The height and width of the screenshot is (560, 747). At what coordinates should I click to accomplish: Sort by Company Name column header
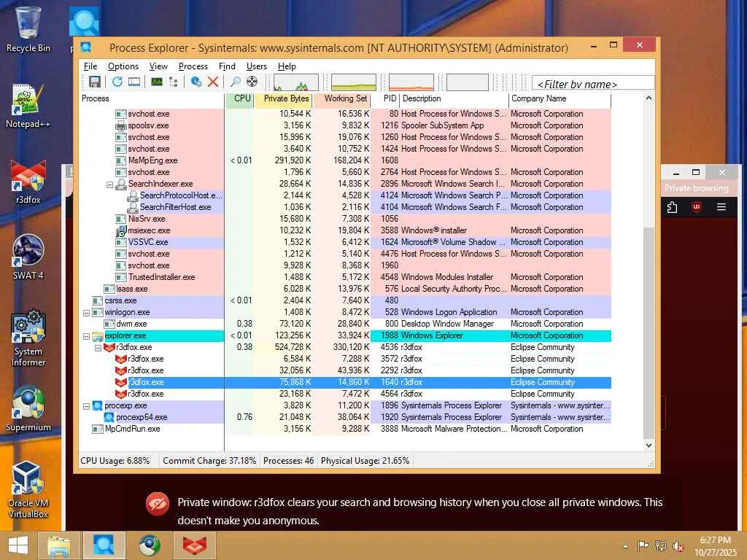pyautogui.click(x=560, y=98)
